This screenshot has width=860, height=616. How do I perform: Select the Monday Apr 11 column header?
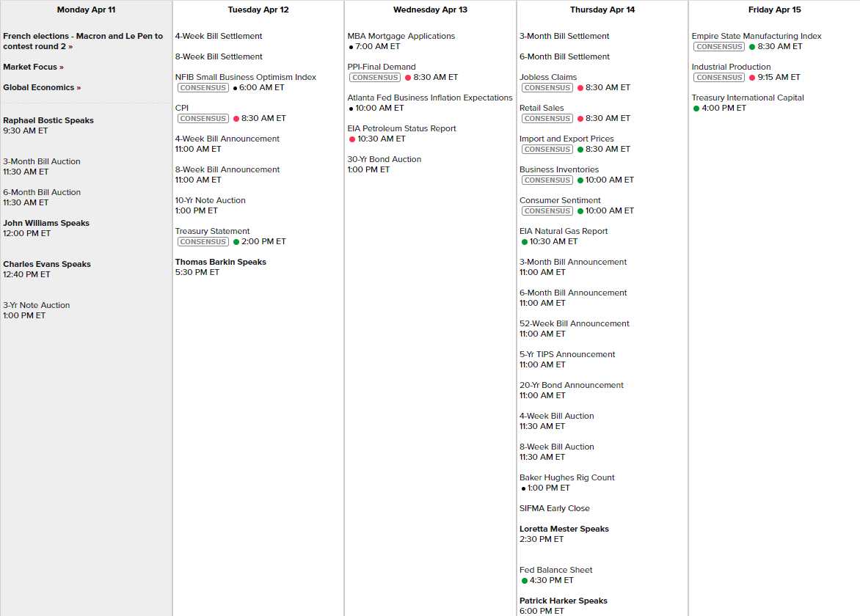point(86,10)
